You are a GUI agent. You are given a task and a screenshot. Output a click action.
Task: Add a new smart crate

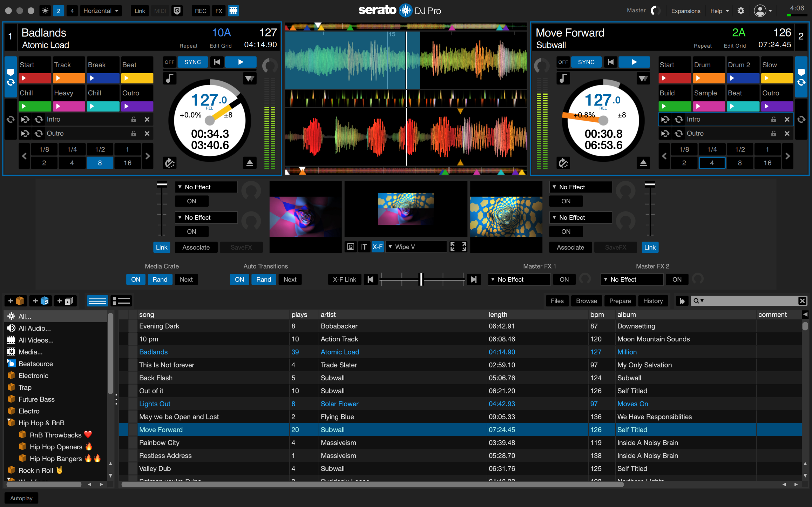pos(41,301)
